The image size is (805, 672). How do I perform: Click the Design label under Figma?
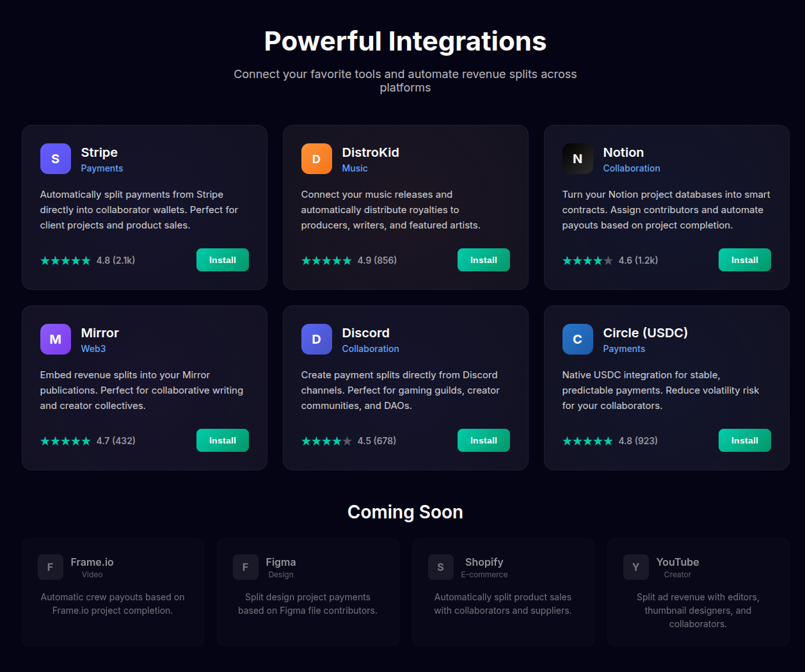[x=281, y=575]
